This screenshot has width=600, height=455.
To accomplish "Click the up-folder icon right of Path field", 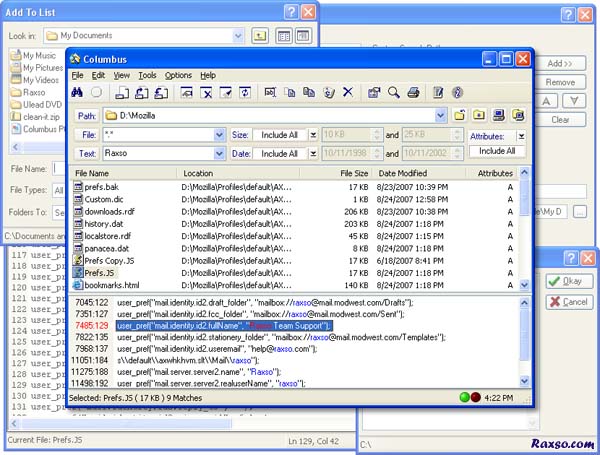I will [460, 115].
